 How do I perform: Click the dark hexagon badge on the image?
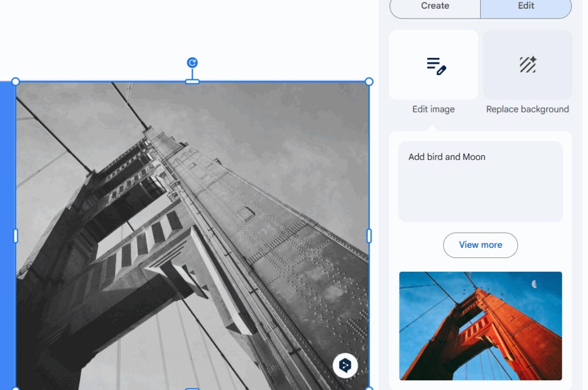345,365
